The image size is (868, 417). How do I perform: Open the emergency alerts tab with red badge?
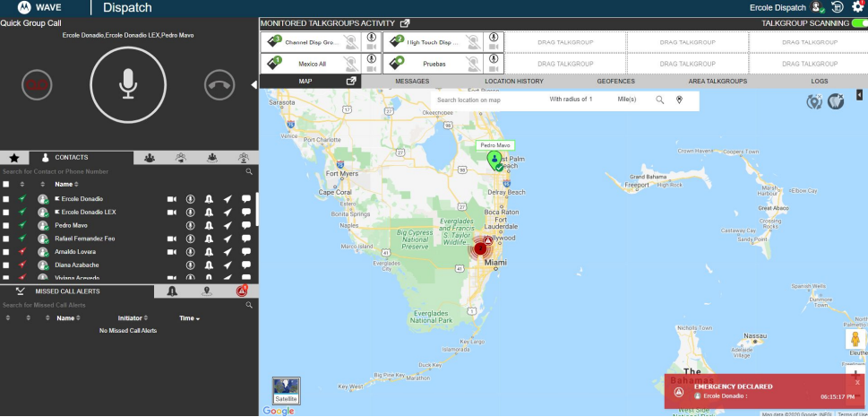[x=242, y=291]
